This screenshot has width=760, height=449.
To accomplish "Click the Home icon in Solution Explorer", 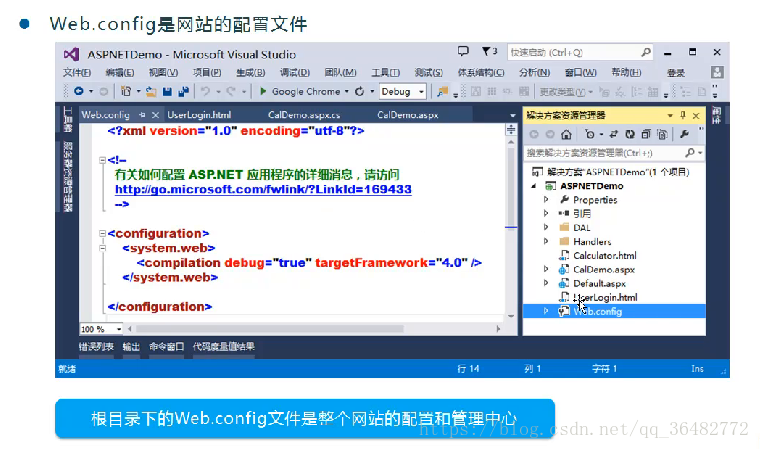I will [x=566, y=134].
